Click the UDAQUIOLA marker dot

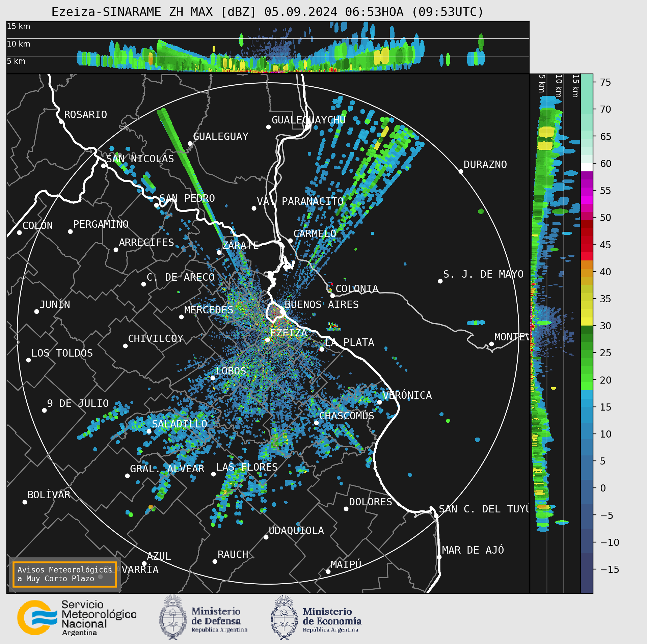(266, 537)
